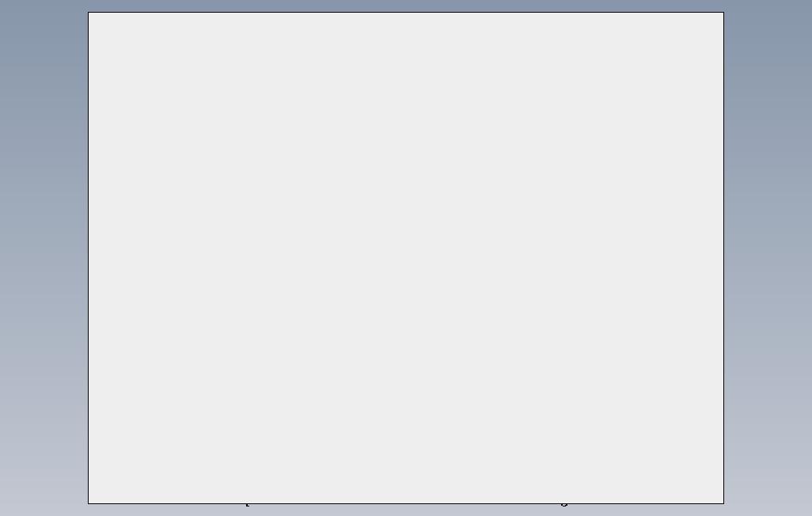
Task: Click the top-left corner of the sheet
Action: (x=88, y=13)
